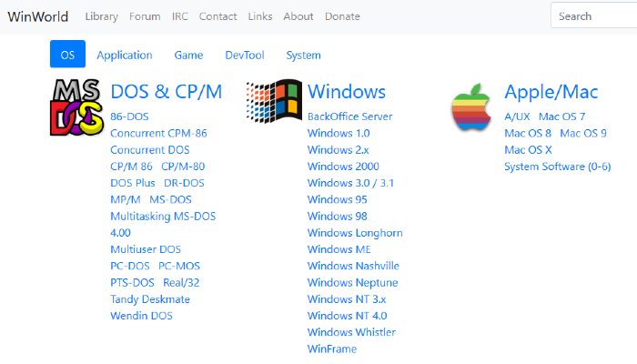The width and height of the screenshot is (637, 364).
Task: Click the Windows flag logo
Action: coord(273,101)
